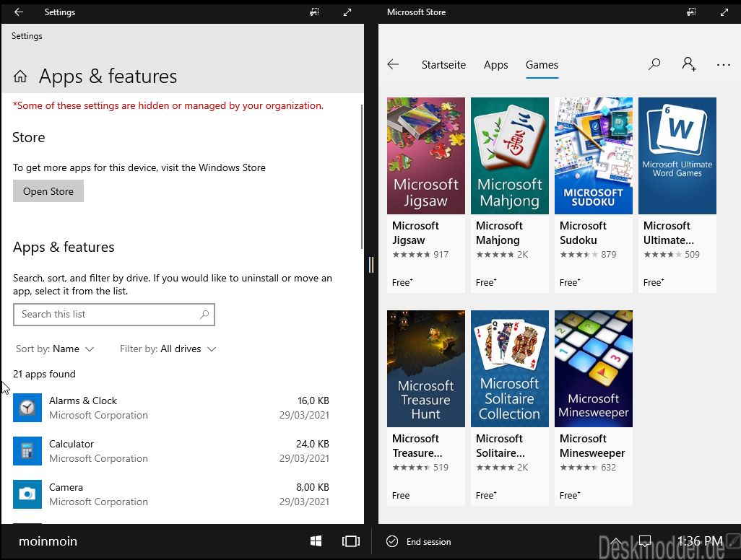Image resolution: width=741 pixels, height=560 pixels.
Task: Click the Microsoft Solitaire... title text
Action: (500, 446)
